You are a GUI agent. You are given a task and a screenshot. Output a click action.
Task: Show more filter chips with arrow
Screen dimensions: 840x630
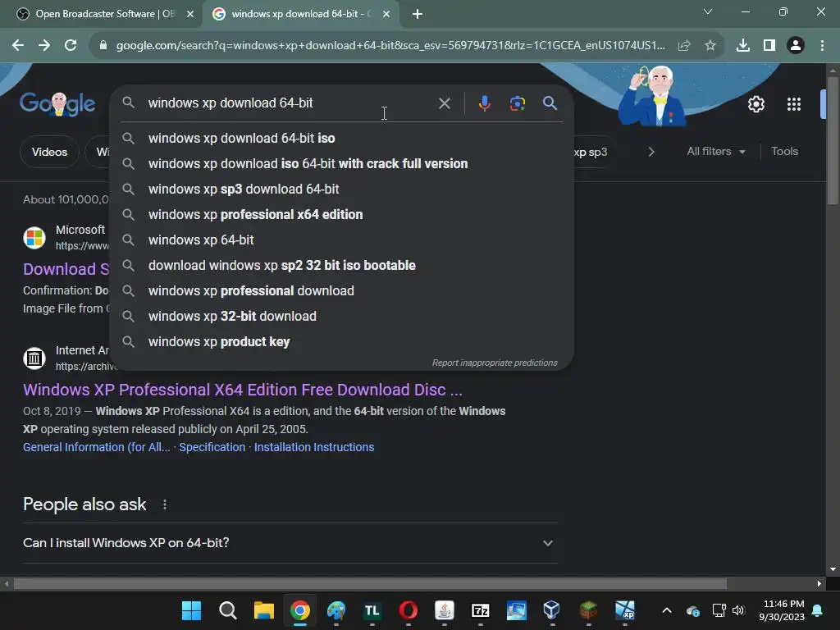click(x=651, y=152)
